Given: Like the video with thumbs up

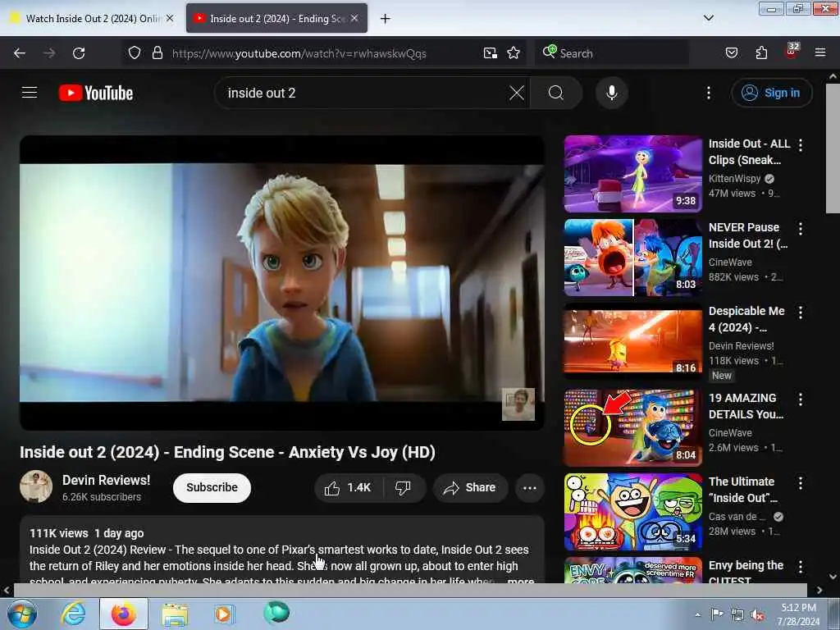Looking at the screenshot, I should tap(348, 487).
